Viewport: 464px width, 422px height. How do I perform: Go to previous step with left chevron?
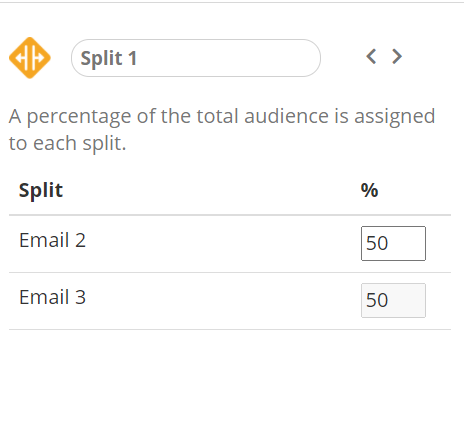click(x=371, y=56)
